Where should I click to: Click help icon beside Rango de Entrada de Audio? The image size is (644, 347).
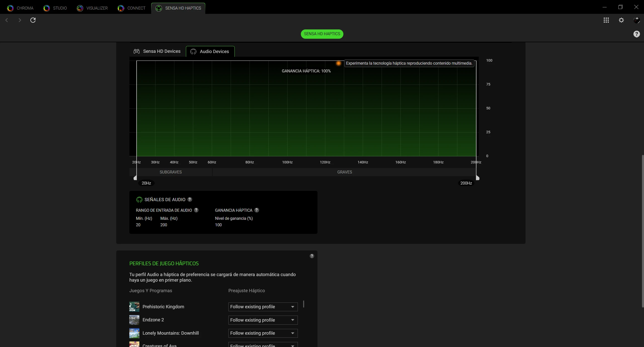[x=196, y=210]
